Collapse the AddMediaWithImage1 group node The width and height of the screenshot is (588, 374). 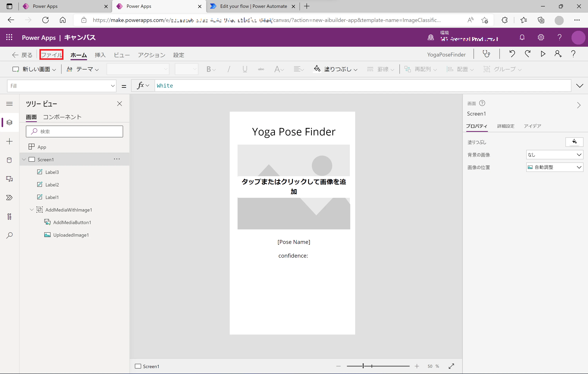32,210
